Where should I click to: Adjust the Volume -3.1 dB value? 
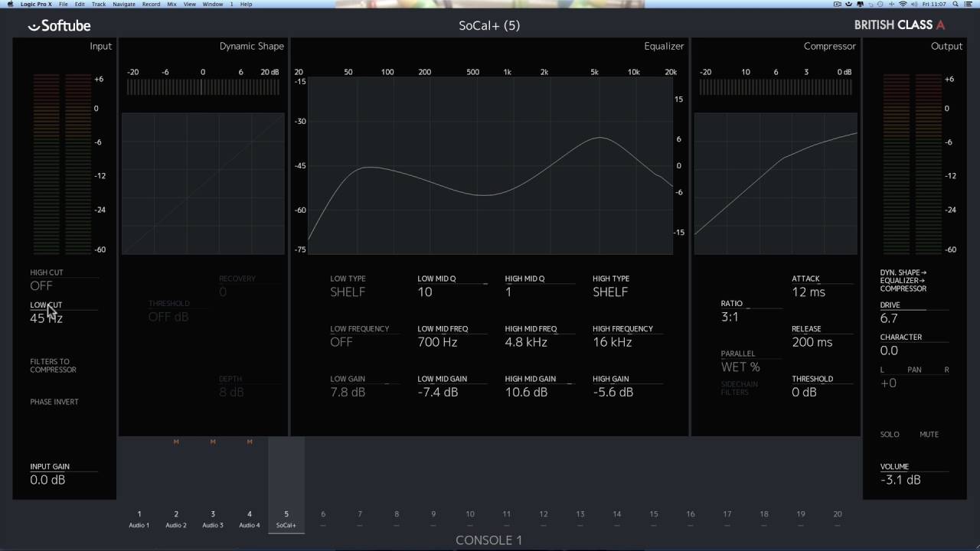coord(900,480)
